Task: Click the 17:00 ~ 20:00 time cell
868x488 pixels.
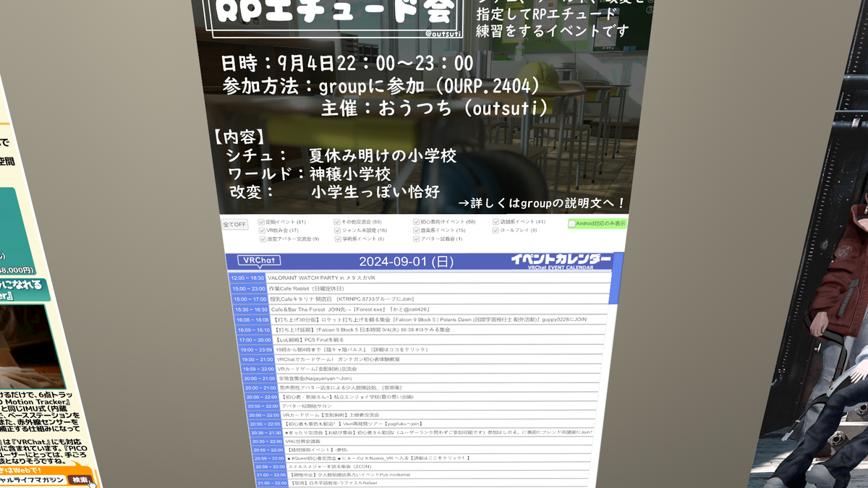Action: 255,339
